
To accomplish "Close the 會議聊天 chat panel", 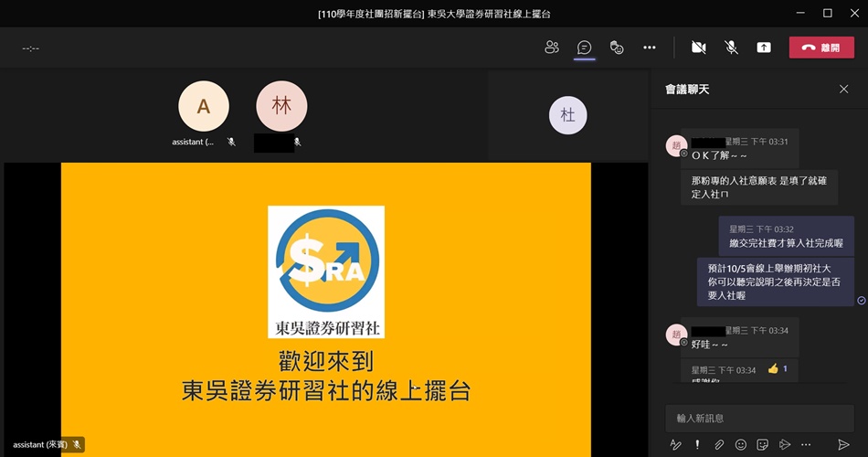I will click(843, 89).
